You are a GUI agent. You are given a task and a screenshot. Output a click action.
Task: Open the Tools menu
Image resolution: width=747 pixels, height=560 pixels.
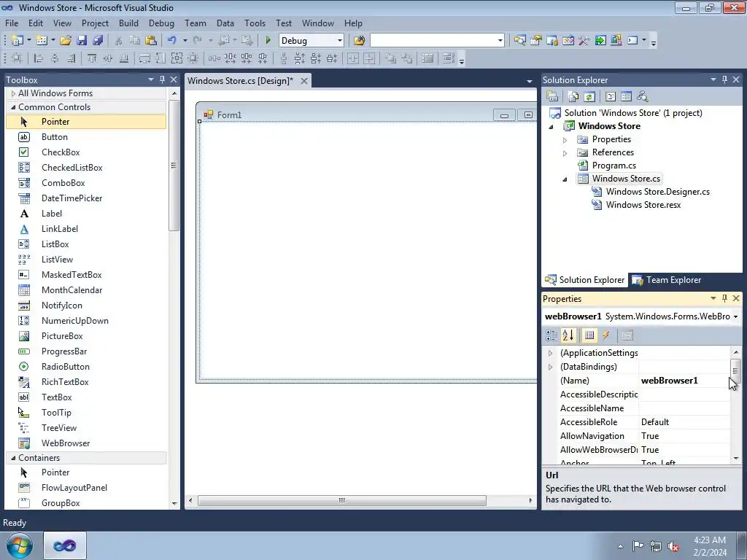point(255,23)
